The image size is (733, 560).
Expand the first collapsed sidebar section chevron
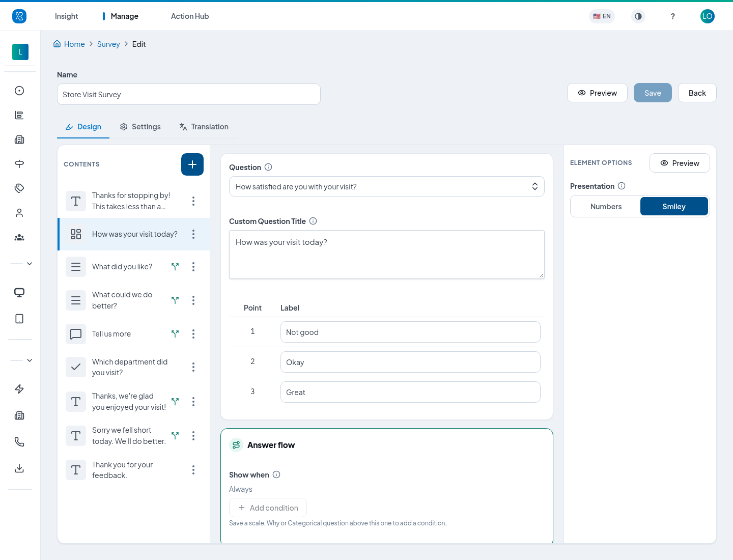click(30, 264)
